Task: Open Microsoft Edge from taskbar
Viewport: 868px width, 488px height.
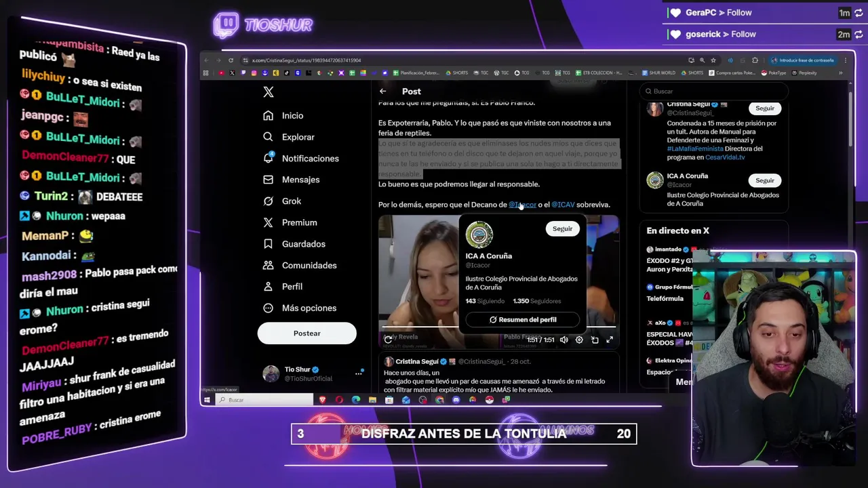Action: [356, 400]
